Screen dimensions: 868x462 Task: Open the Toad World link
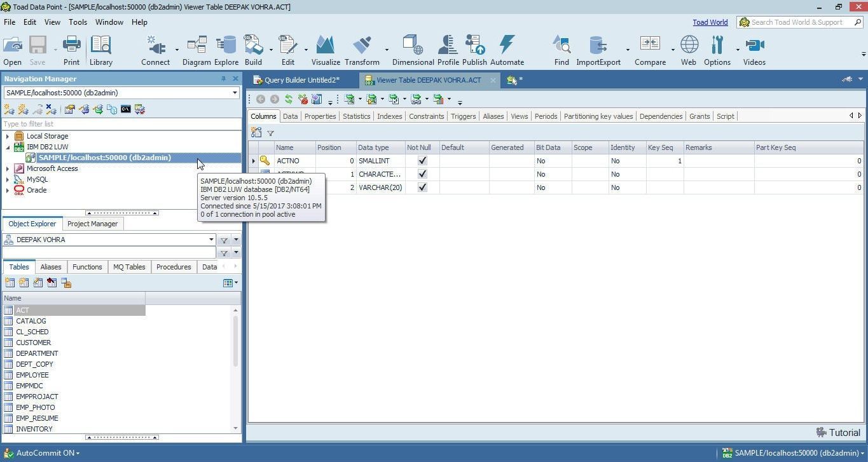pos(710,22)
